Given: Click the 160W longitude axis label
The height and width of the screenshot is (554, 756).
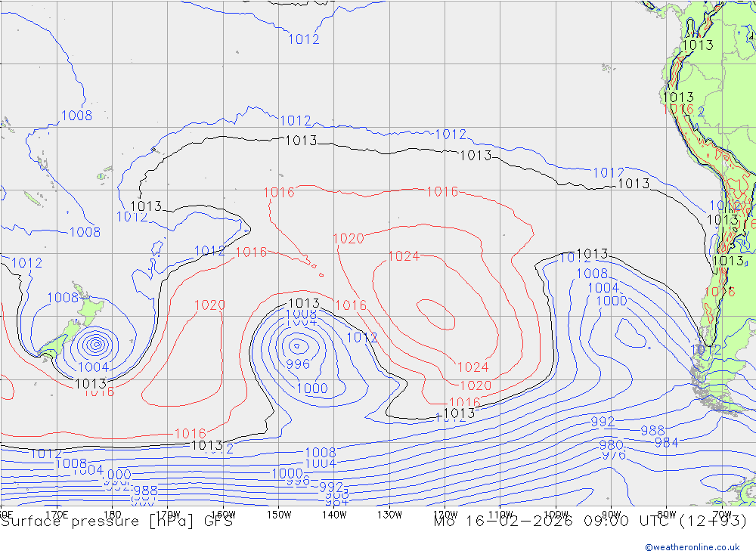Looking at the screenshot, I should pos(223,515).
